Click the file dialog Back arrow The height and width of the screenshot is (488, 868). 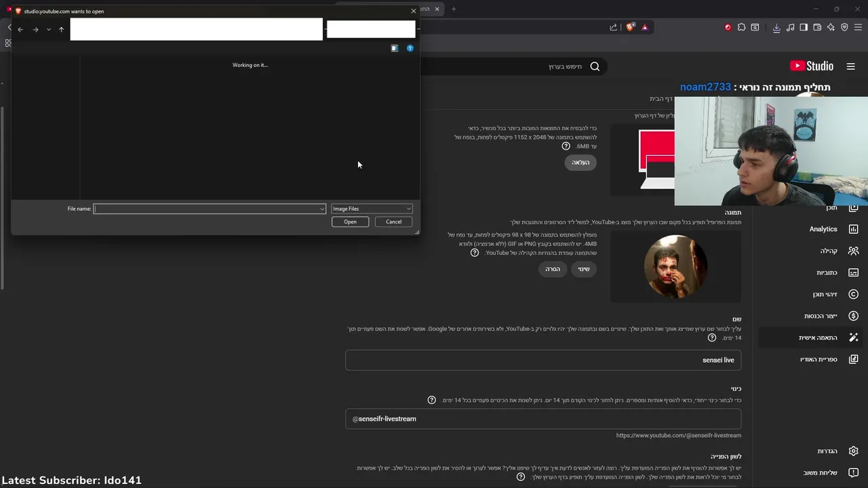20,29
